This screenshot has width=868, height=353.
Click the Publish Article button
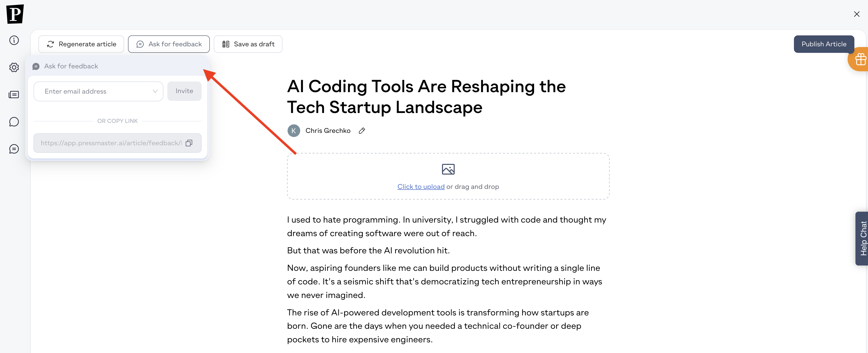click(824, 44)
